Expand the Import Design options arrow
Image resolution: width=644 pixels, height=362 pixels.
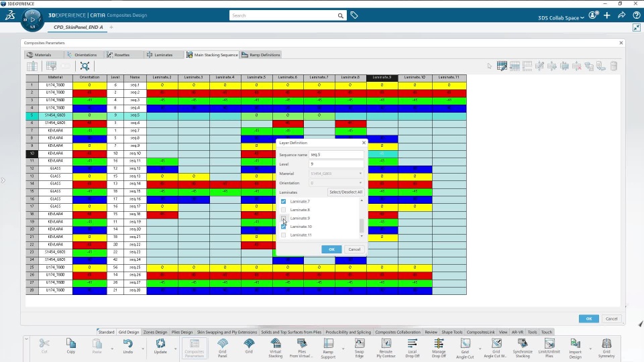[x=590, y=349]
